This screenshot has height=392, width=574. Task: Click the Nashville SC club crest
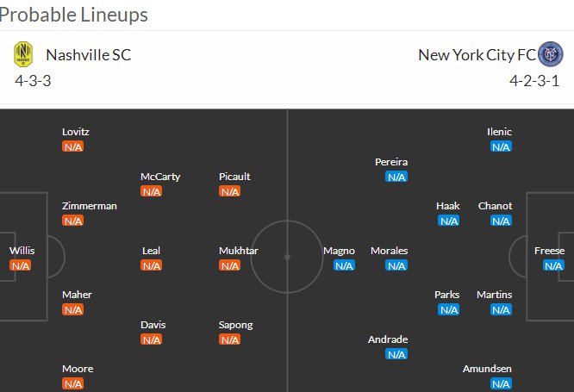(23, 55)
